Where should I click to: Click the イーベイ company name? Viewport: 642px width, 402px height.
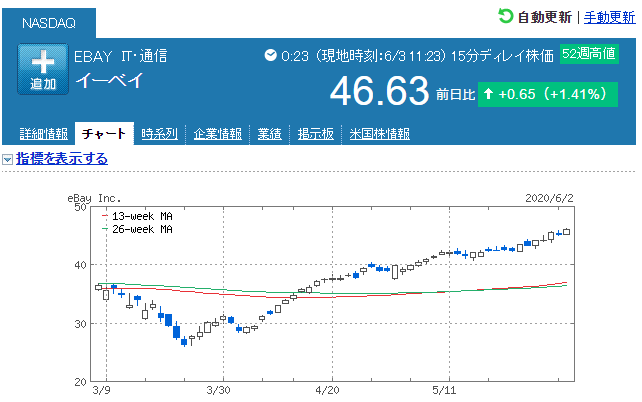pos(109,80)
